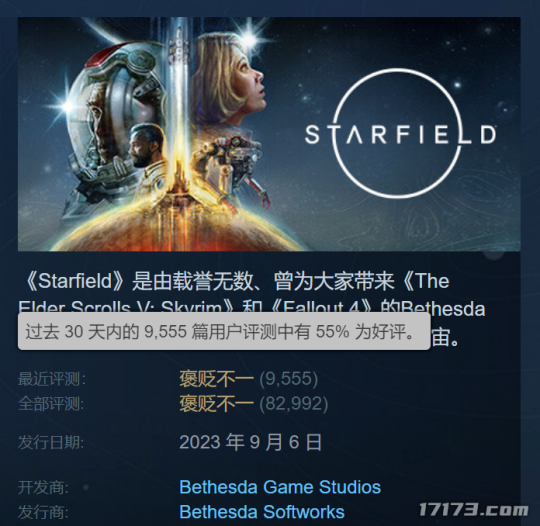This screenshot has width=540, height=526.
Task: Click all reviews 褒贬不一 rating text
Action: click(x=216, y=403)
